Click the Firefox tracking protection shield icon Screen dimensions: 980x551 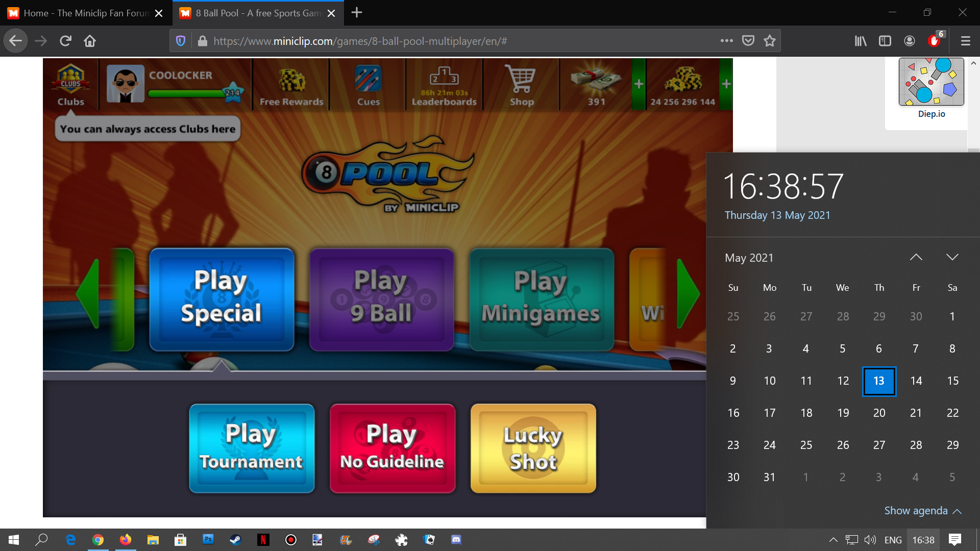pyautogui.click(x=181, y=41)
